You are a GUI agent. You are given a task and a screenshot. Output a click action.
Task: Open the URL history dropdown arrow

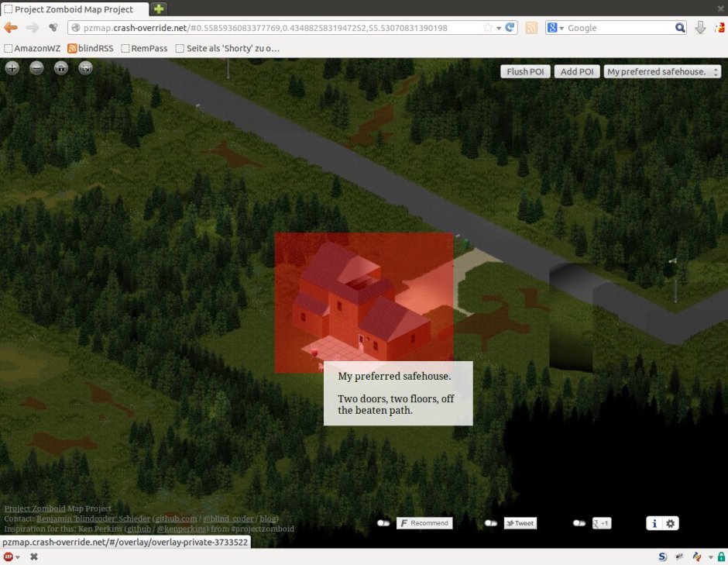(x=498, y=28)
